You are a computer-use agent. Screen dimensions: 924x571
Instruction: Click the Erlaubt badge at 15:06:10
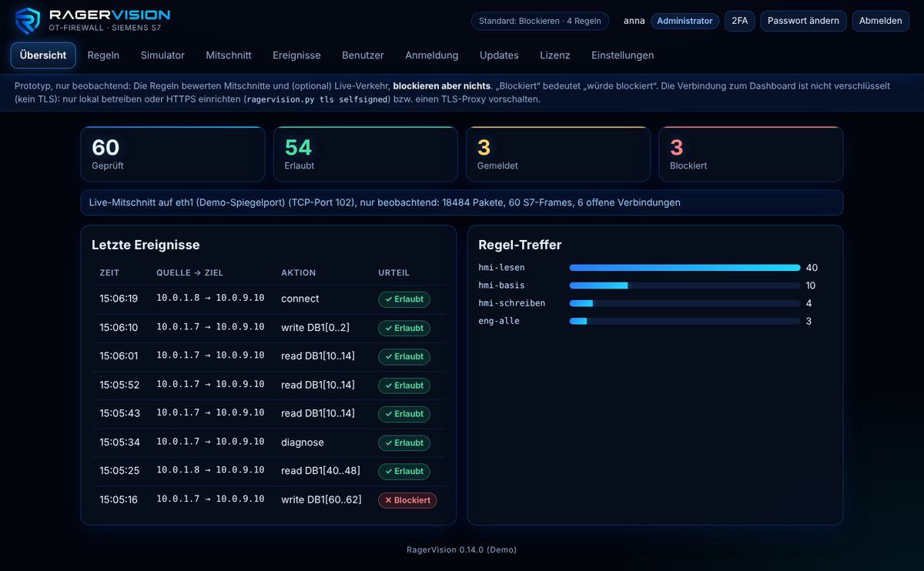[x=404, y=328]
